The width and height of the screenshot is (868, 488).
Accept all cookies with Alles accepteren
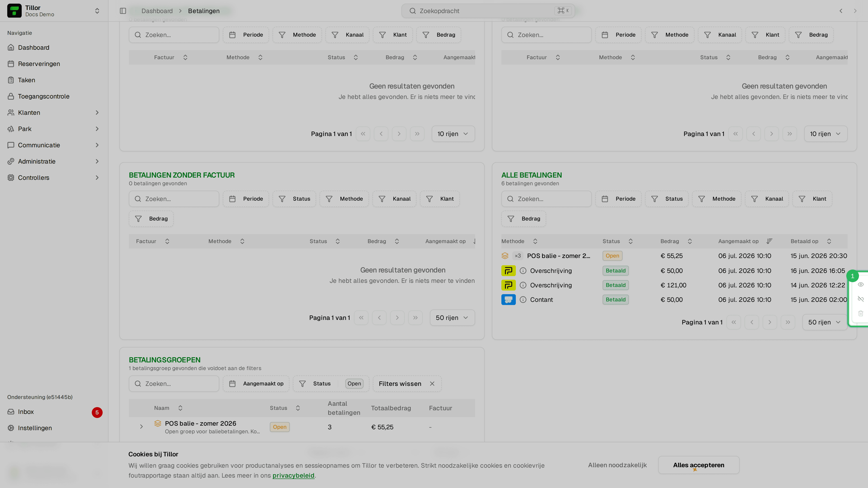698,465
